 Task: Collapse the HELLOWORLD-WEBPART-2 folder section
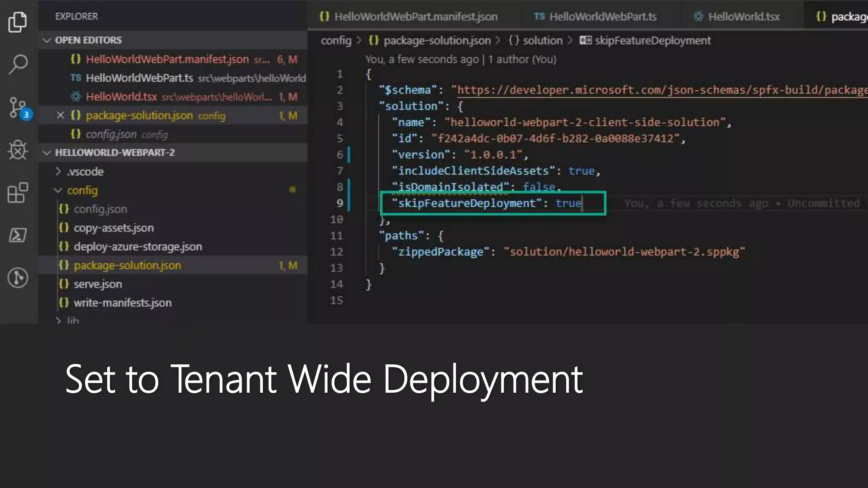(47, 152)
